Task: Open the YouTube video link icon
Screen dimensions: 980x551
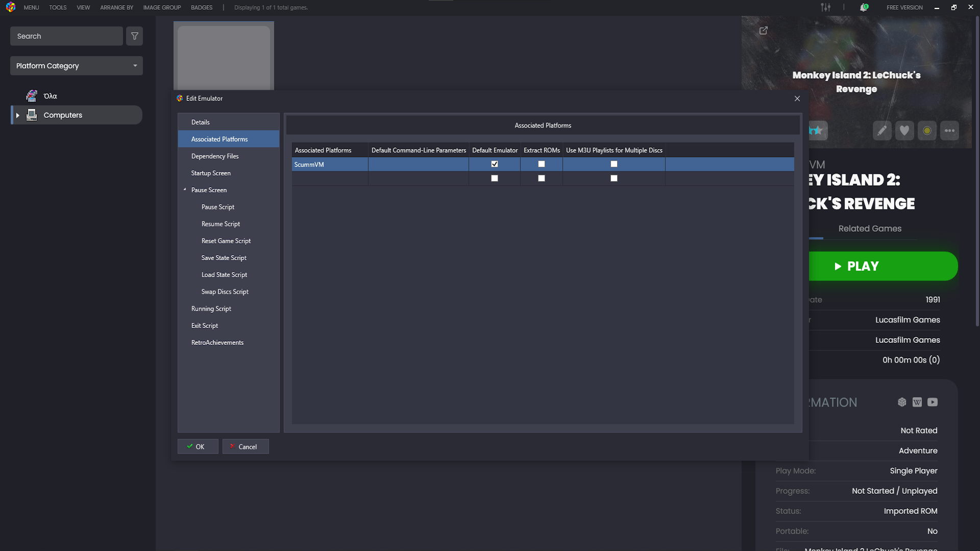Action: pyautogui.click(x=933, y=402)
